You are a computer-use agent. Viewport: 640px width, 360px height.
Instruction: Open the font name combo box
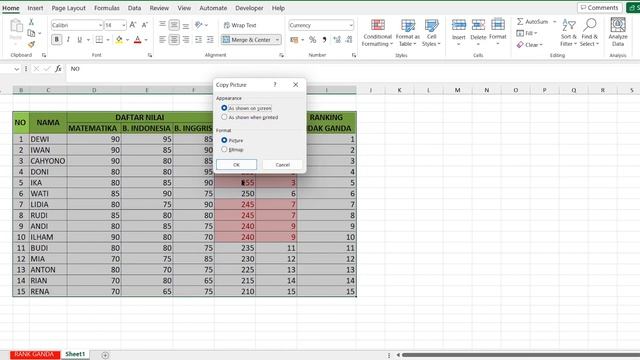coord(77,25)
